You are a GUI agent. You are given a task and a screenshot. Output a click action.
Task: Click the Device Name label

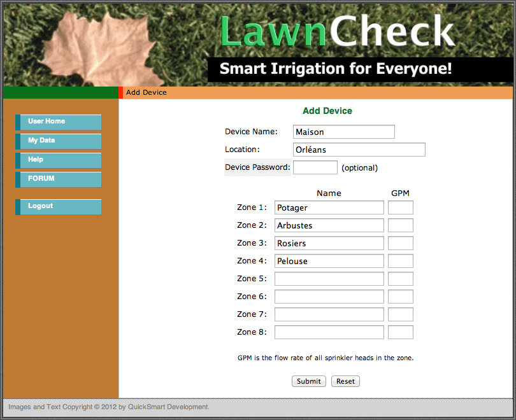point(251,132)
